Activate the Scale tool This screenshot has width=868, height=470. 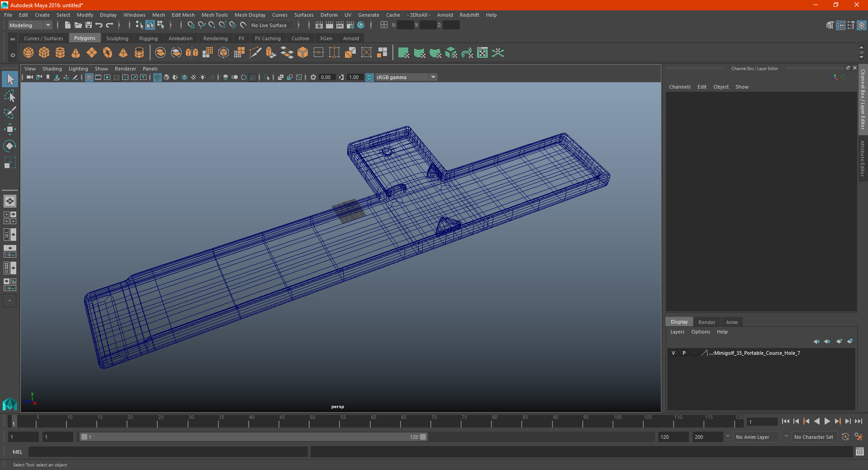pyautogui.click(x=9, y=162)
